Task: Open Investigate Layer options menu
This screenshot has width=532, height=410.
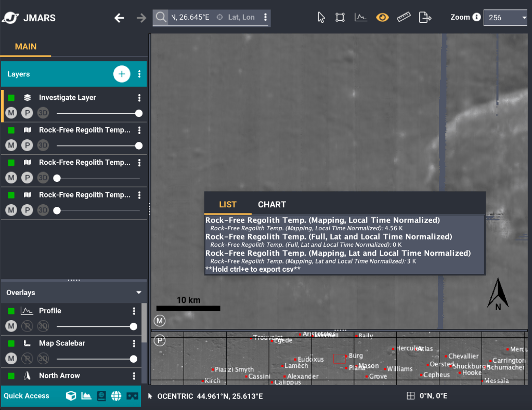Action: point(139,98)
